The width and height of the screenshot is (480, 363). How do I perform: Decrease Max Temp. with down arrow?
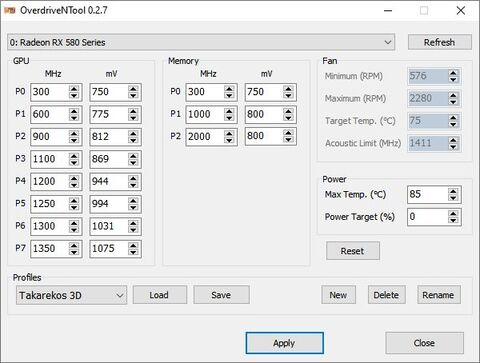[x=453, y=198]
